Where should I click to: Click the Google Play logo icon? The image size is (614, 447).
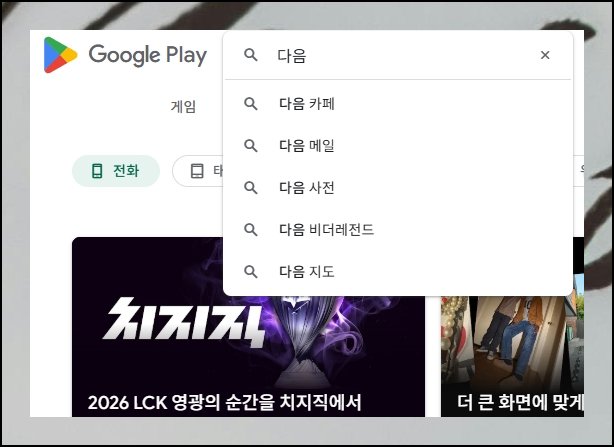coord(60,55)
